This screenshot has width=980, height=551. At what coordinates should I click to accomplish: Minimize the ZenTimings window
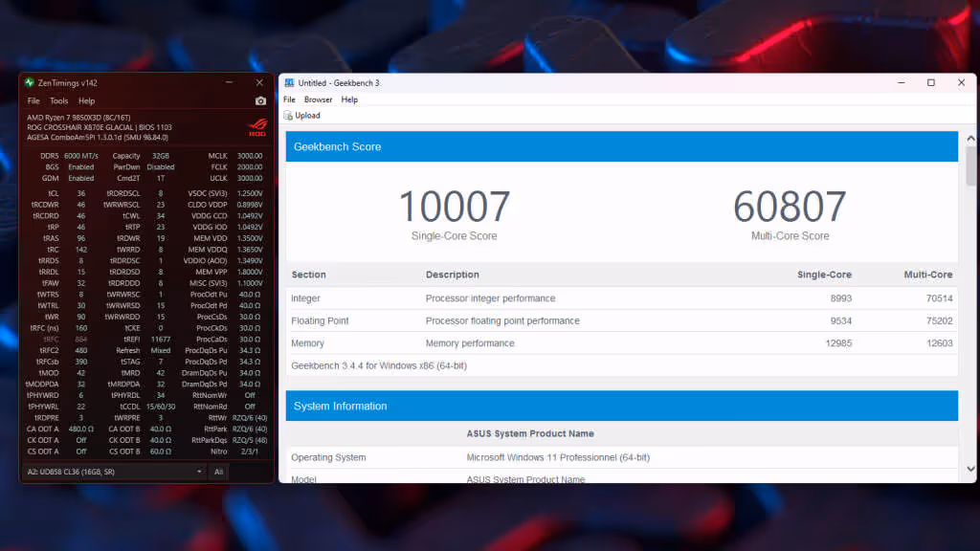tap(230, 82)
